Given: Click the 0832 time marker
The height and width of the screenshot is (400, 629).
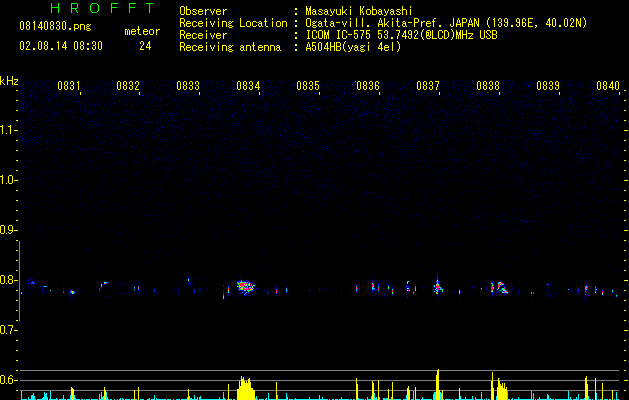Looking at the screenshot, I should pyautogui.click(x=128, y=86).
